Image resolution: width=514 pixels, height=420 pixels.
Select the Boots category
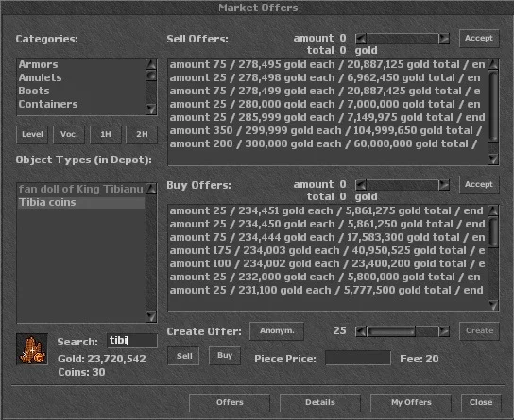[80, 91]
